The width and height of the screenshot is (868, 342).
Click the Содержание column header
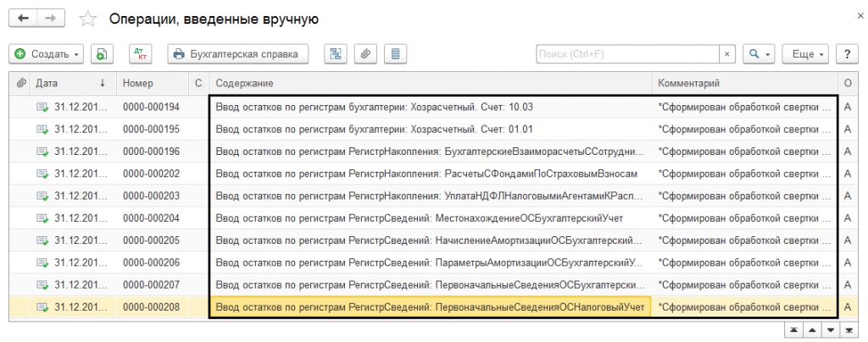tap(428, 83)
